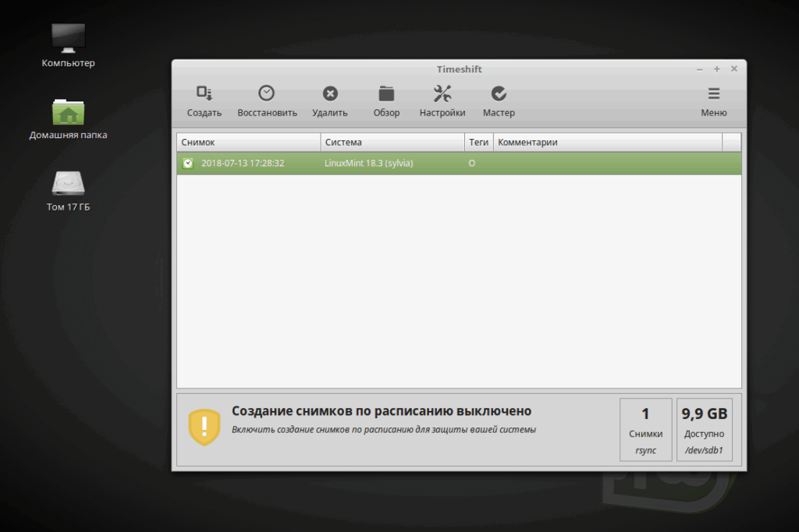Click LinuxMint 18.3 (sylvia) cell
The width and height of the screenshot is (799, 532).
369,163
